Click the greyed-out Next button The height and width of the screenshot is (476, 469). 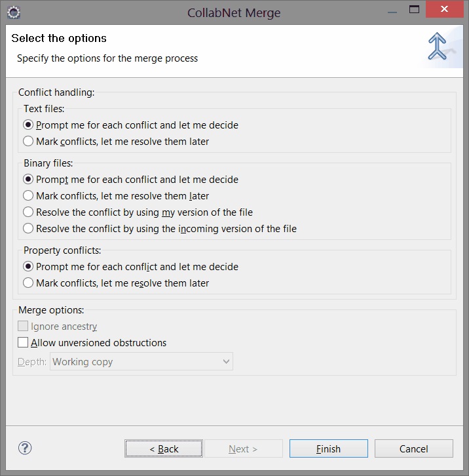(x=243, y=449)
